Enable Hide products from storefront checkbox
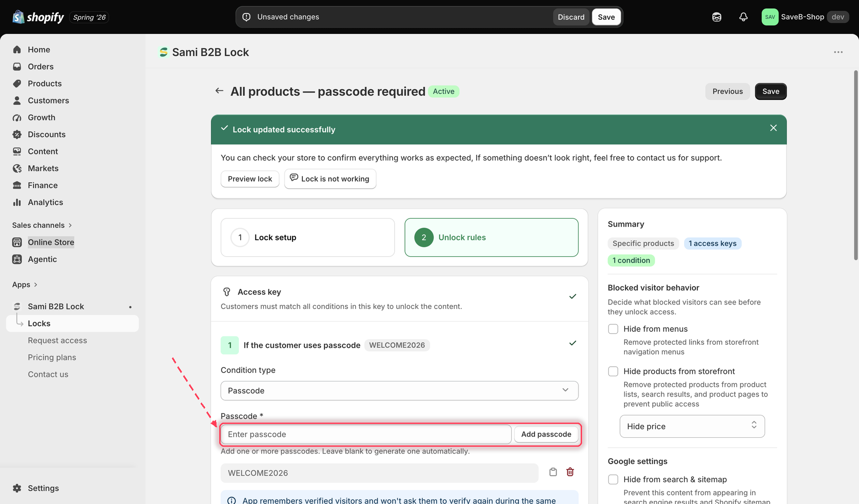Screen dimensions: 859x504 [613, 372]
